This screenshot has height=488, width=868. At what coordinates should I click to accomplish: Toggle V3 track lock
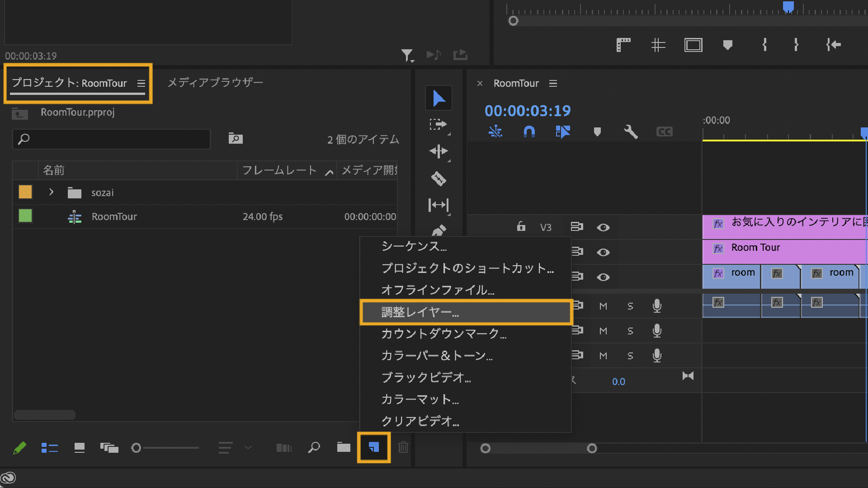click(521, 226)
